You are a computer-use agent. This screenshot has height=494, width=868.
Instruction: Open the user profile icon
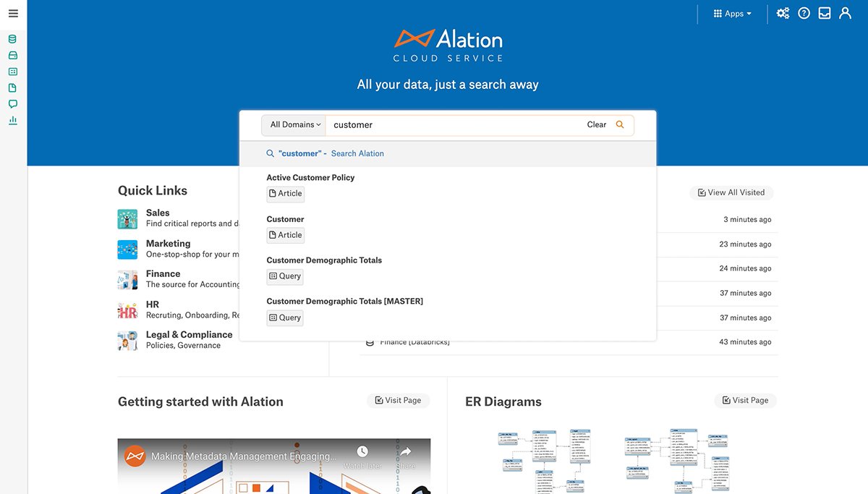845,14
